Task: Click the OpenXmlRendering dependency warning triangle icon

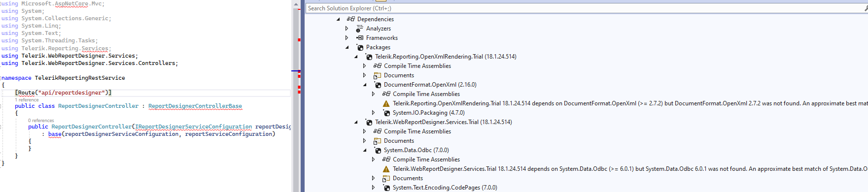Action: click(386, 103)
